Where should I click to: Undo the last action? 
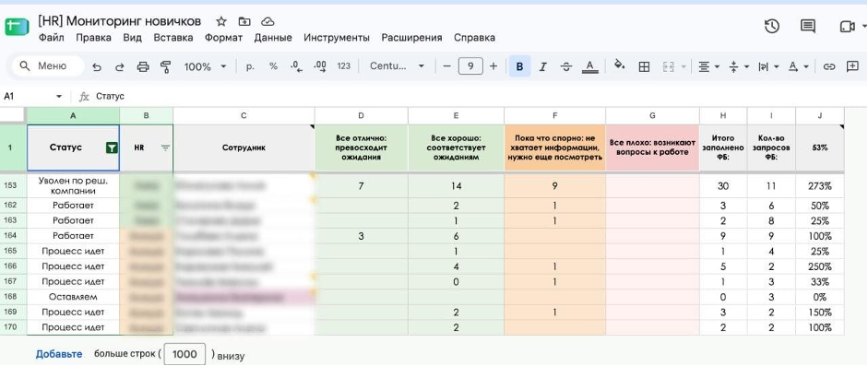coord(97,67)
